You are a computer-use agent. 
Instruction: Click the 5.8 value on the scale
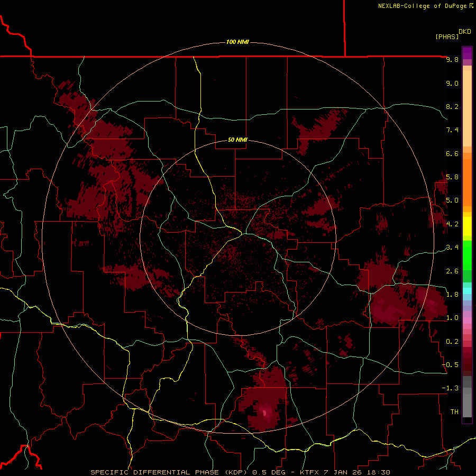[x=452, y=177]
